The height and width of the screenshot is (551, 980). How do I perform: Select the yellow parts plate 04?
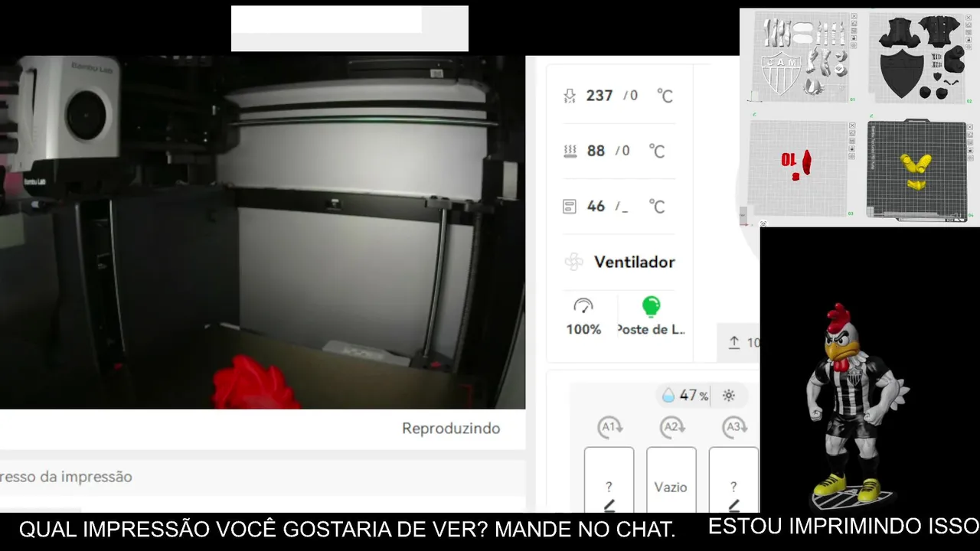tap(916, 168)
